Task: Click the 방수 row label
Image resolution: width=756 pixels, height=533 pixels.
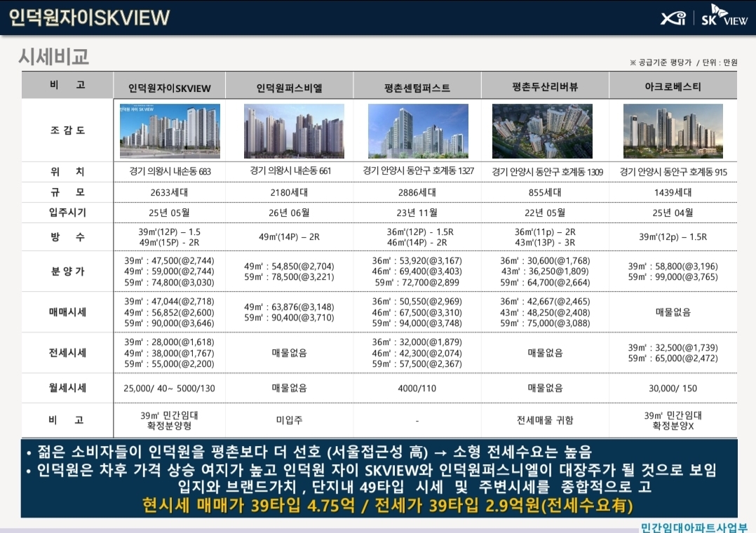Action: 67,237
